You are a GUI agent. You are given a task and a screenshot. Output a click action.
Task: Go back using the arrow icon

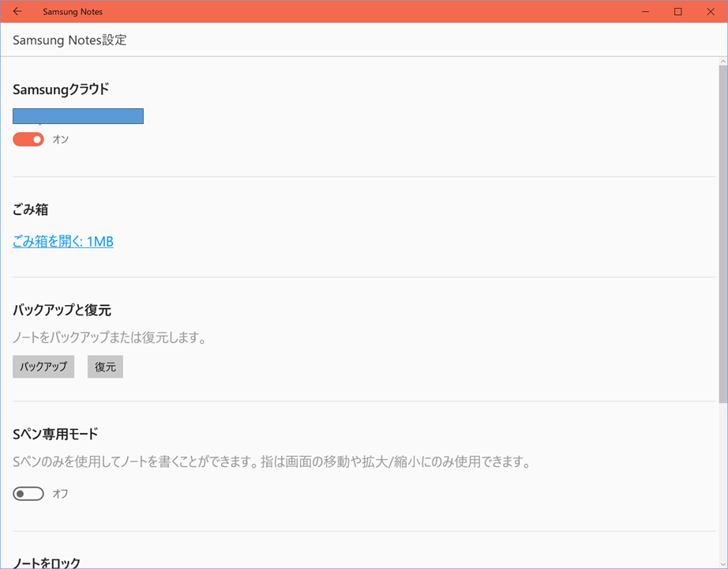(x=17, y=12)
